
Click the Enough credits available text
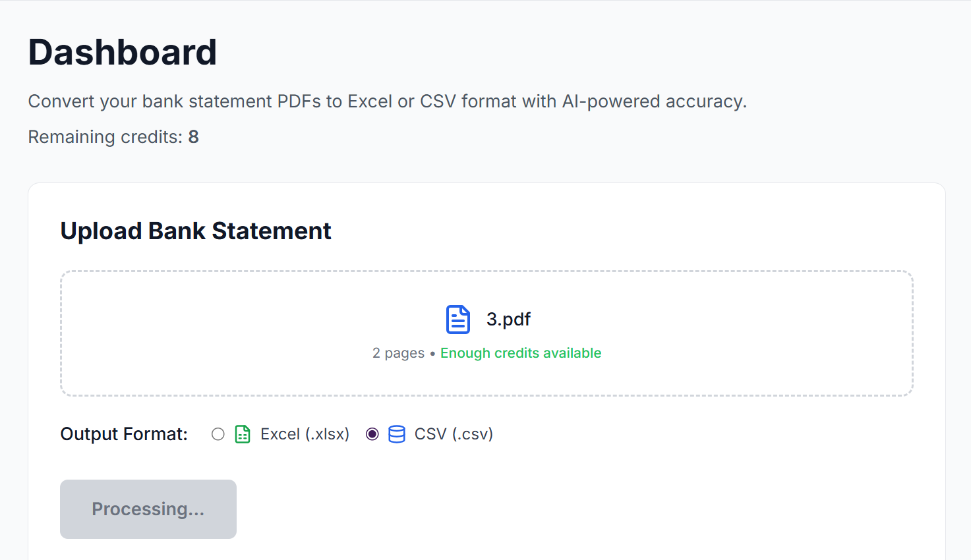coord(520,353)
